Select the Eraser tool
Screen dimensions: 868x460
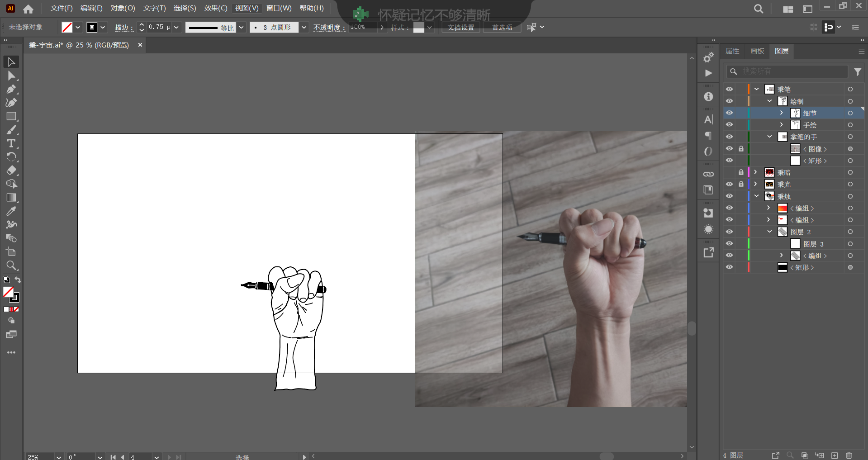(11, 171)
